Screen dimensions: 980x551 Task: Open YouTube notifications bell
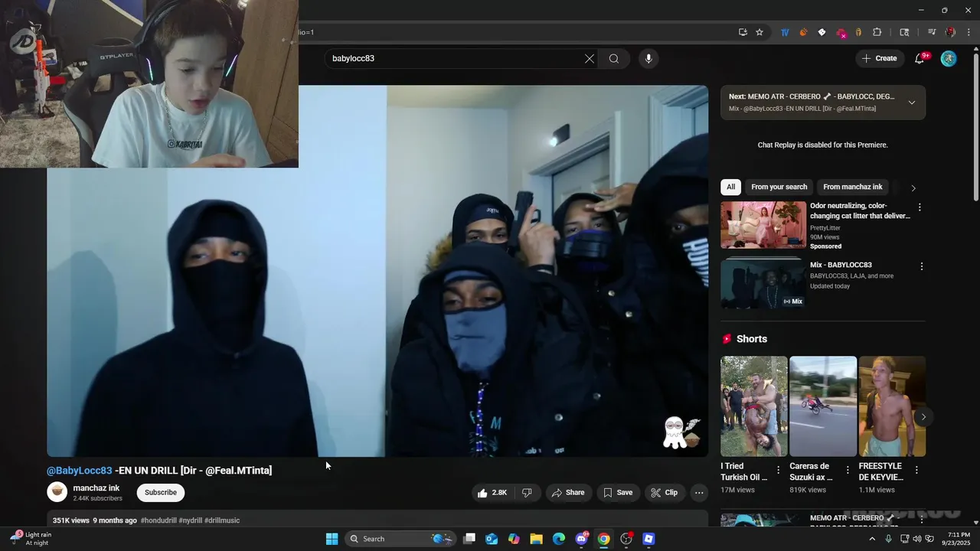(x=920, y=58)
